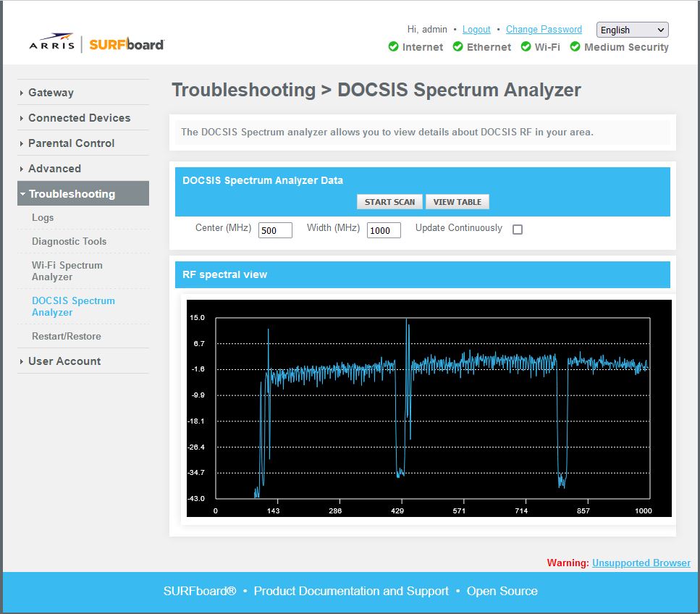Screen dimensions: 700x614
Task: Click the Ethernet status green checkmark icon
Action: coord(457,46)
